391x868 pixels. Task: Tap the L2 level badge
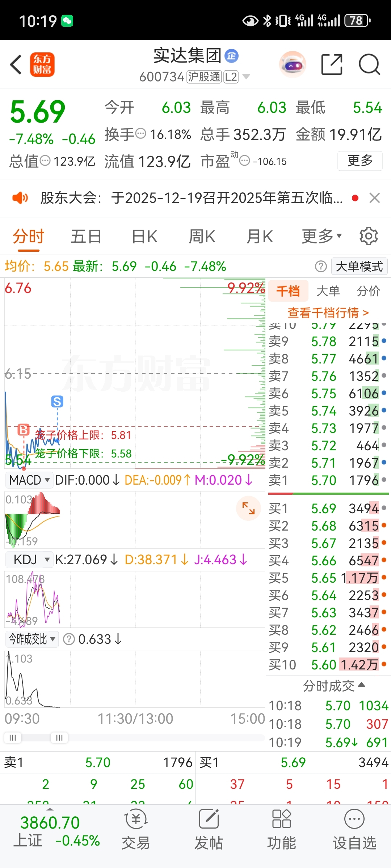point(231,77)
